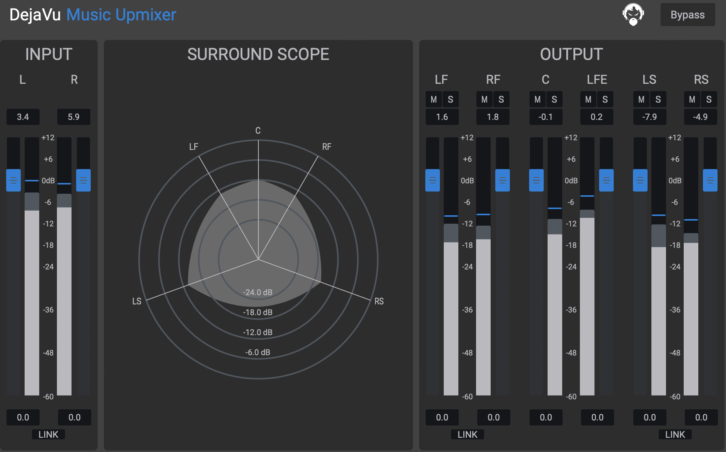Click the -24.0 dB ring label
The height and width of the screenshot is (452, 726).
coord(258,292)
